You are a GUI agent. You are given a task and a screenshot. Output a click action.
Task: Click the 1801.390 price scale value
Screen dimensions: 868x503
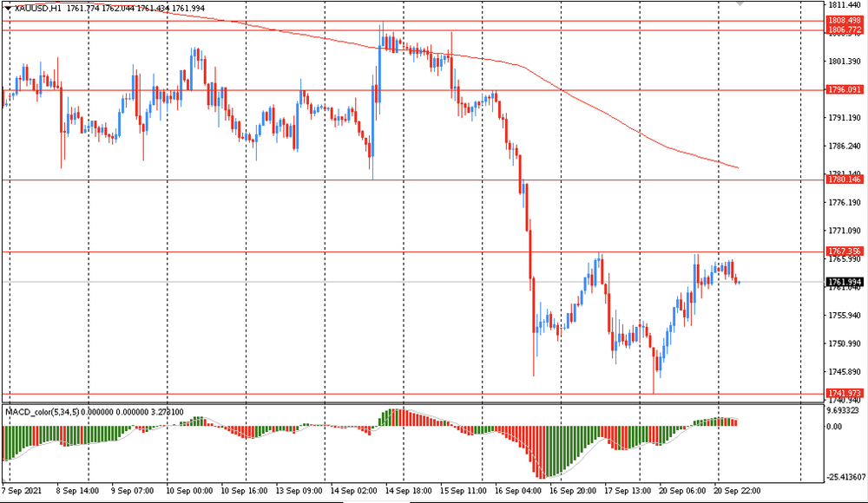(845, 62)
